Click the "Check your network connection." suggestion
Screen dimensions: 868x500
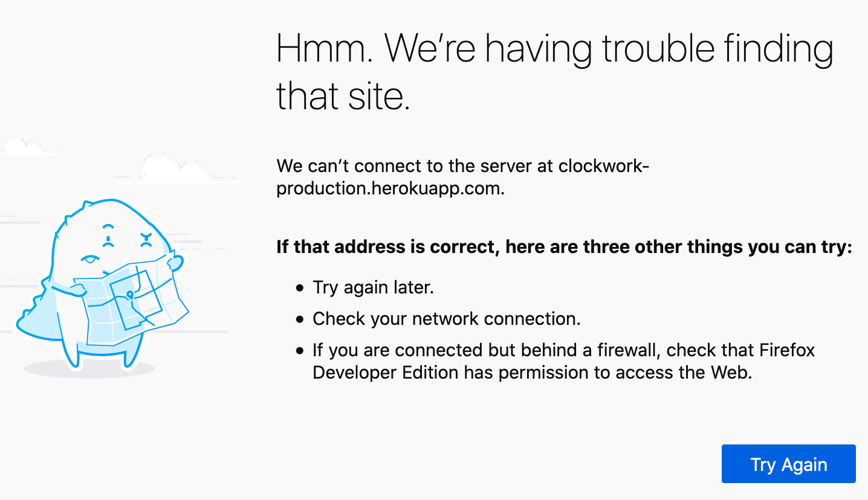pos(446,319)
